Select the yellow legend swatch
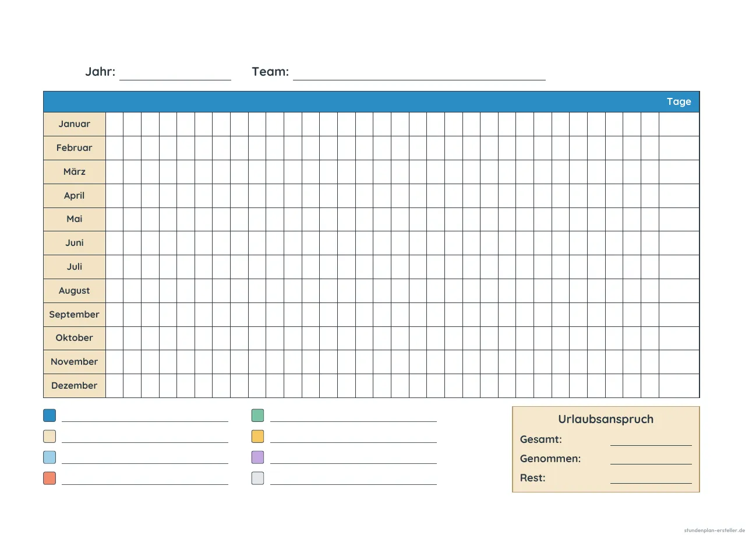 coord(257,437)
